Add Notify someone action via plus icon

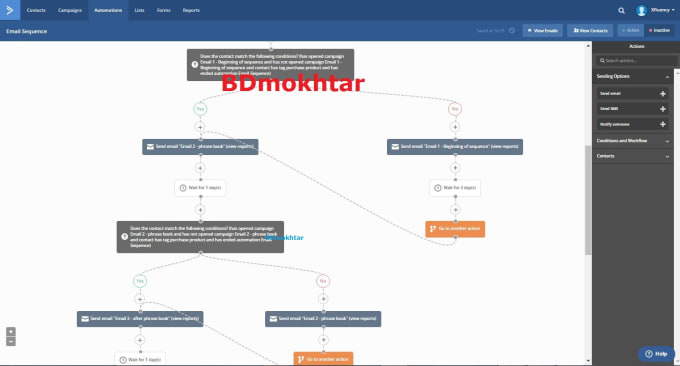pyautogui.click(x=663, y=124)
